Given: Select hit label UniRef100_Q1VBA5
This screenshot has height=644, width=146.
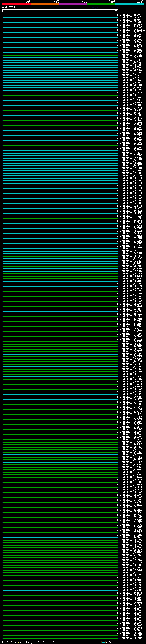Looking at the screenshot, I should click(x=131, y=474).
